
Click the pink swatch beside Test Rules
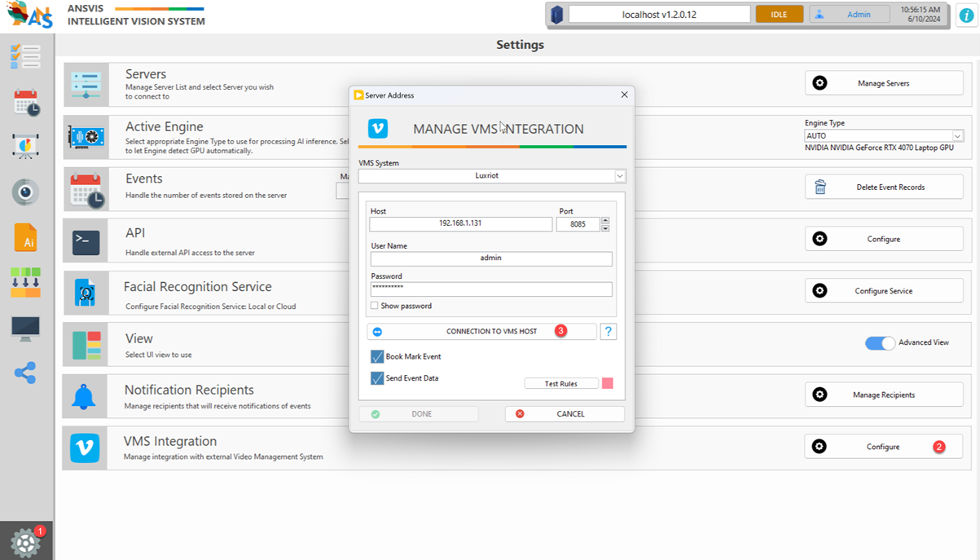point(607,384)
